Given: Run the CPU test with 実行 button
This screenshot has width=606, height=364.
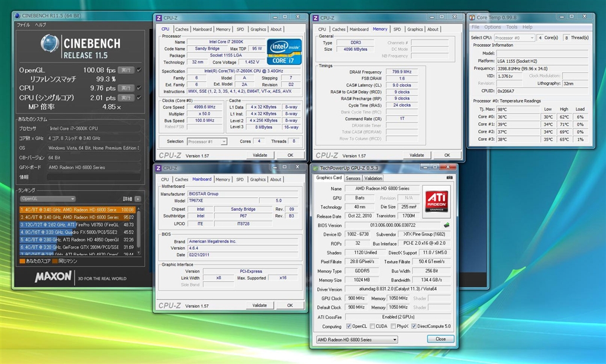Looking at the screenshot, I should [x=126, y=88].
